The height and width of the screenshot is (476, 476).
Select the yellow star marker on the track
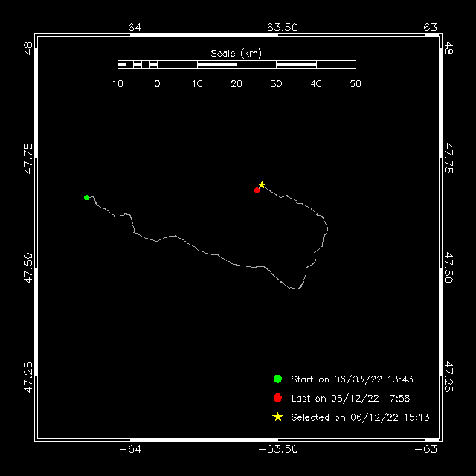(x=262, y=184)
